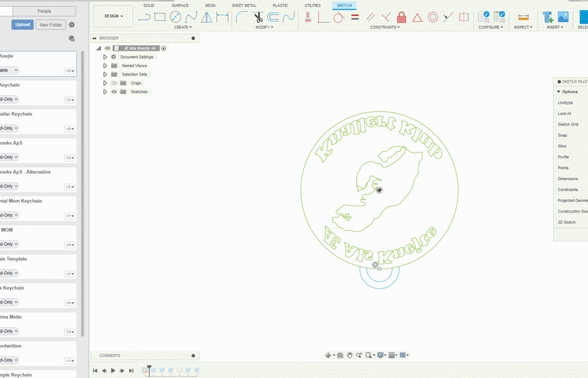Apply the Fix/Unfix lock constraint

(402, 17)
